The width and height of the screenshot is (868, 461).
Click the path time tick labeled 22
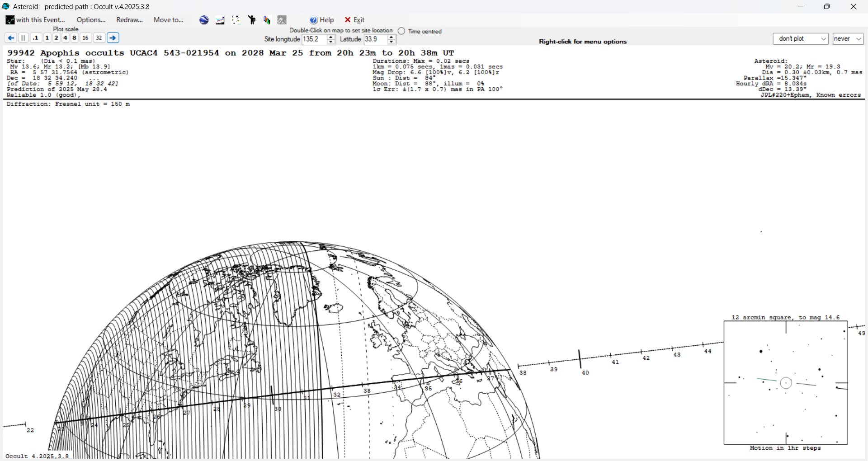click(x=30, y=430)
